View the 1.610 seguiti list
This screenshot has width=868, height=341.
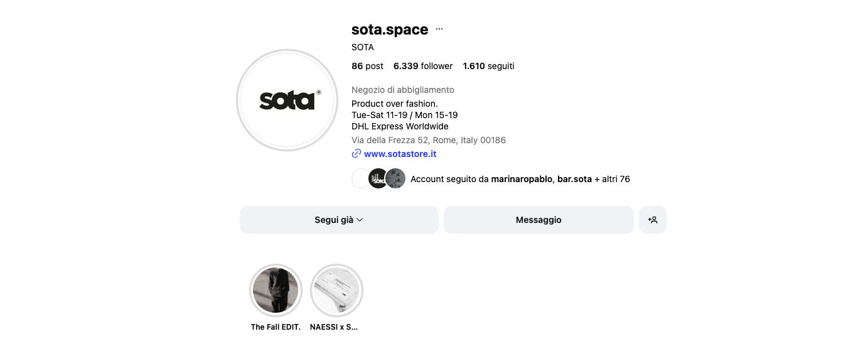pos(488,66)
